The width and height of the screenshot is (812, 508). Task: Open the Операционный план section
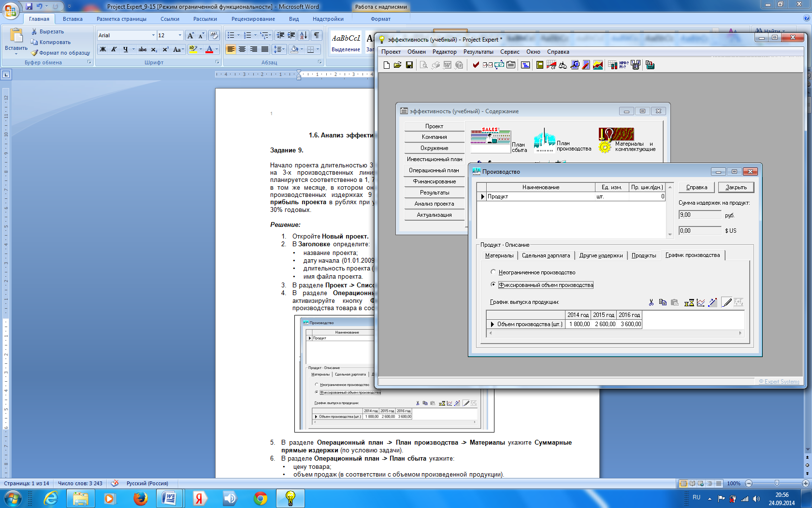tap(434, 170)
